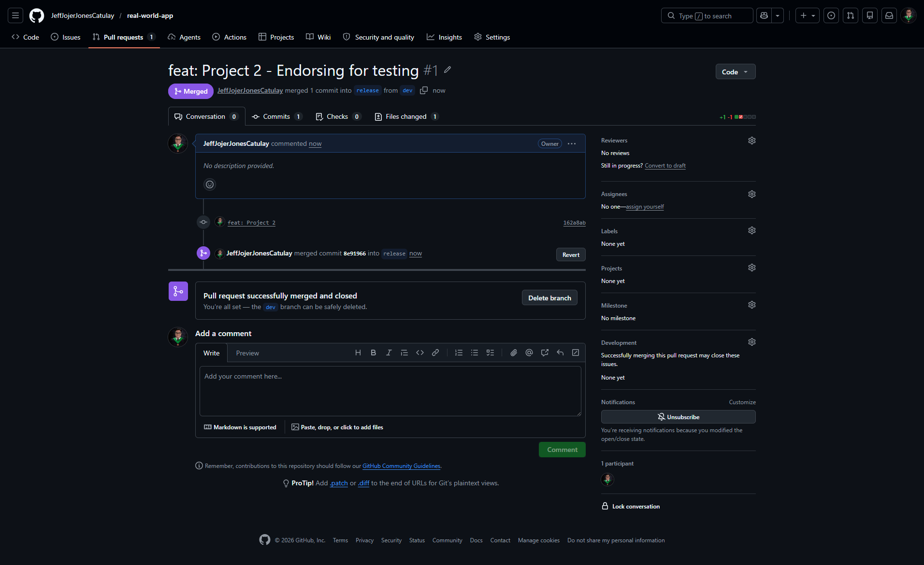
Task: Open the create new plus dropdown
Action: coord(807,16)
